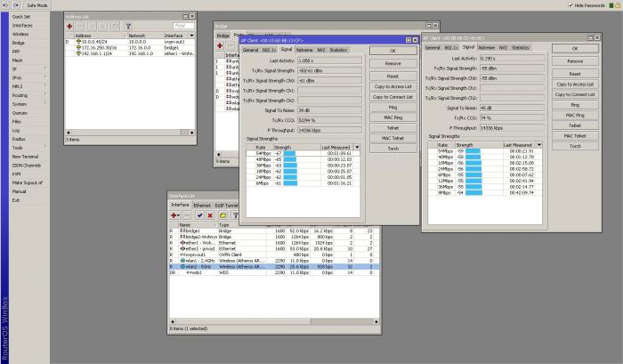Click the filter icon in Interface List toolbar
623x364 pixels.
(235, 215)
